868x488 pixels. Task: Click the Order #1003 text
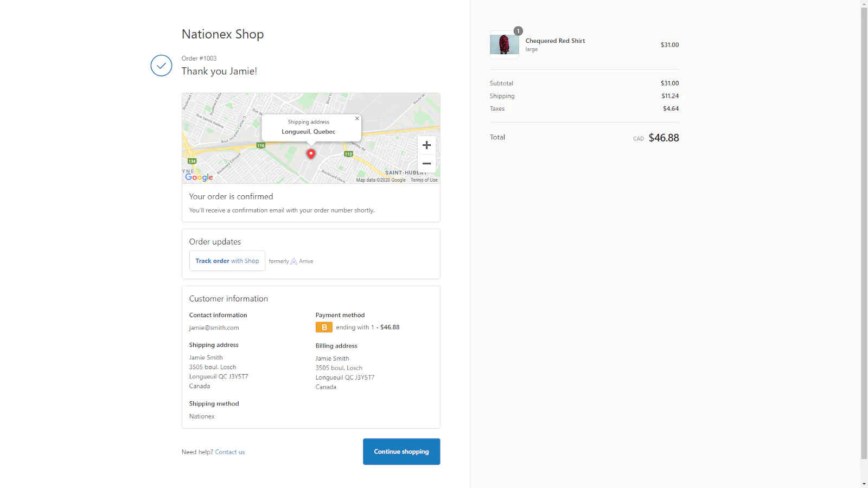[x=199, y=59]
